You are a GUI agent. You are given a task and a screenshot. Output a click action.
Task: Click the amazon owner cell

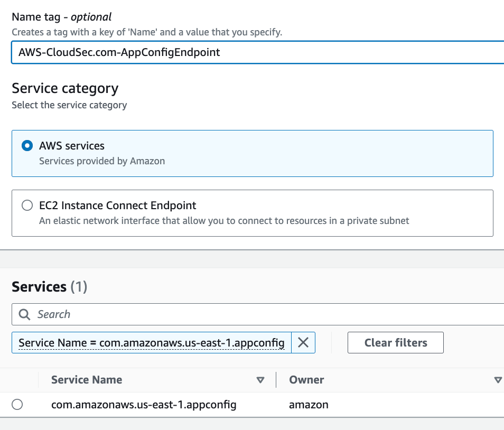click(x=309, y=405)
